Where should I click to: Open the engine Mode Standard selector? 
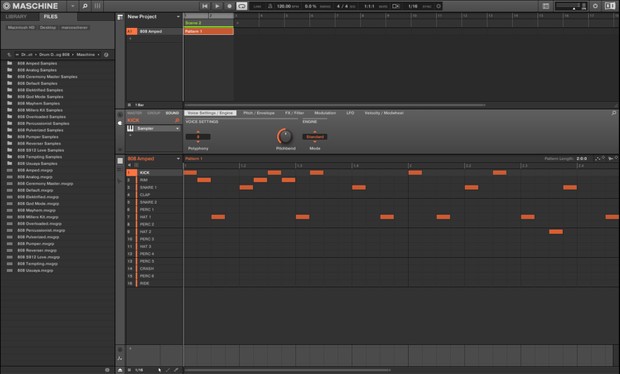click(315, 137)
